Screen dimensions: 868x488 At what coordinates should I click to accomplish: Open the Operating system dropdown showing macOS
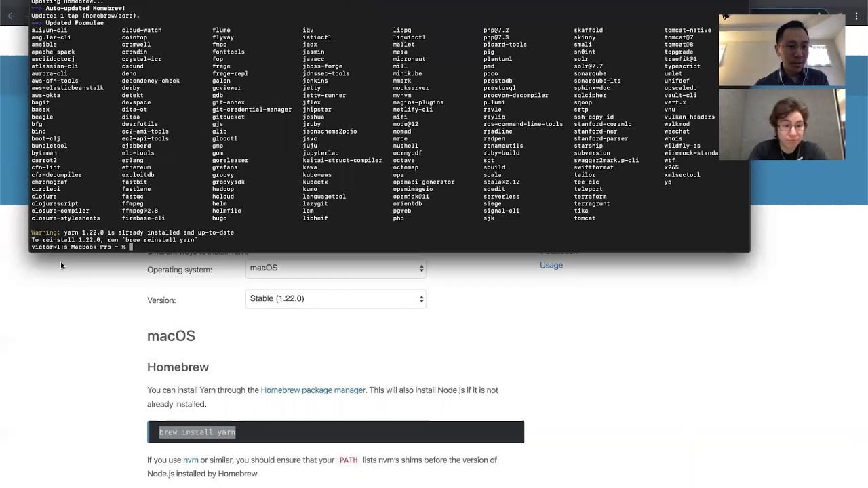coord(336,268)
